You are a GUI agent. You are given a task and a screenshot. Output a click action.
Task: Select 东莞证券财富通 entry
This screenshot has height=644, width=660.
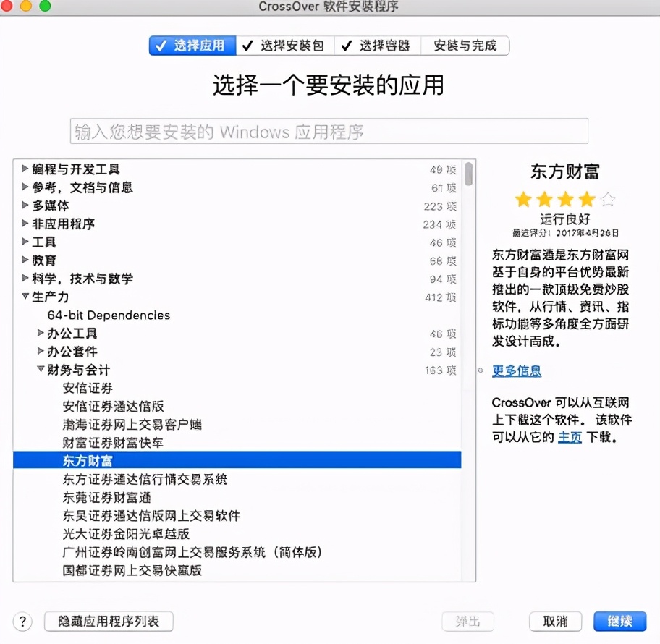tap(106, 498)
